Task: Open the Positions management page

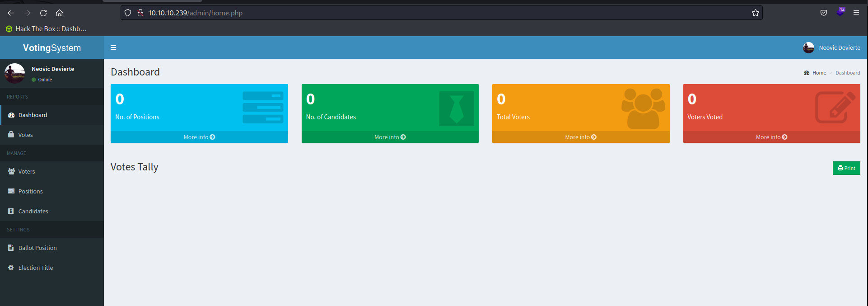Action: coord(52,191)
